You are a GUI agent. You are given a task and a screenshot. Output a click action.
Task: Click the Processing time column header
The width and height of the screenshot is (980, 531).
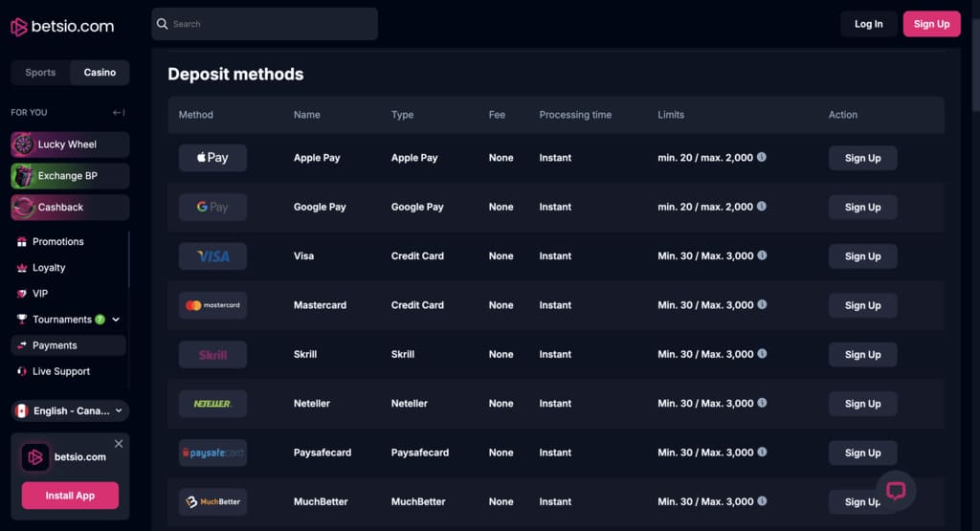(x=575, y=115)
